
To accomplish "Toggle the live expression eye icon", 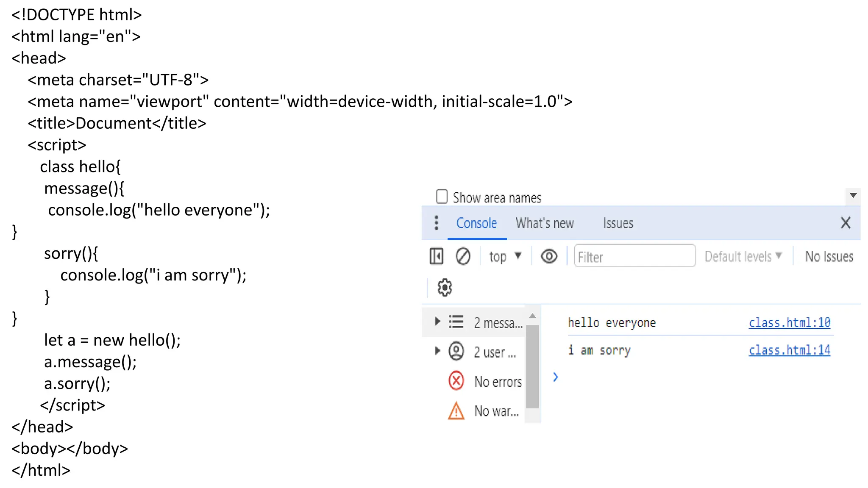I will pos(549,256).
